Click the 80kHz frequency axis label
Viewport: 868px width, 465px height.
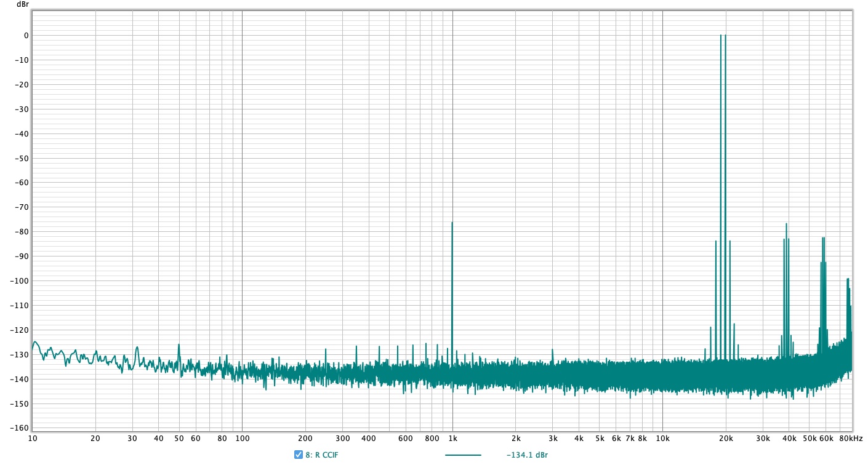click(851, 439)
